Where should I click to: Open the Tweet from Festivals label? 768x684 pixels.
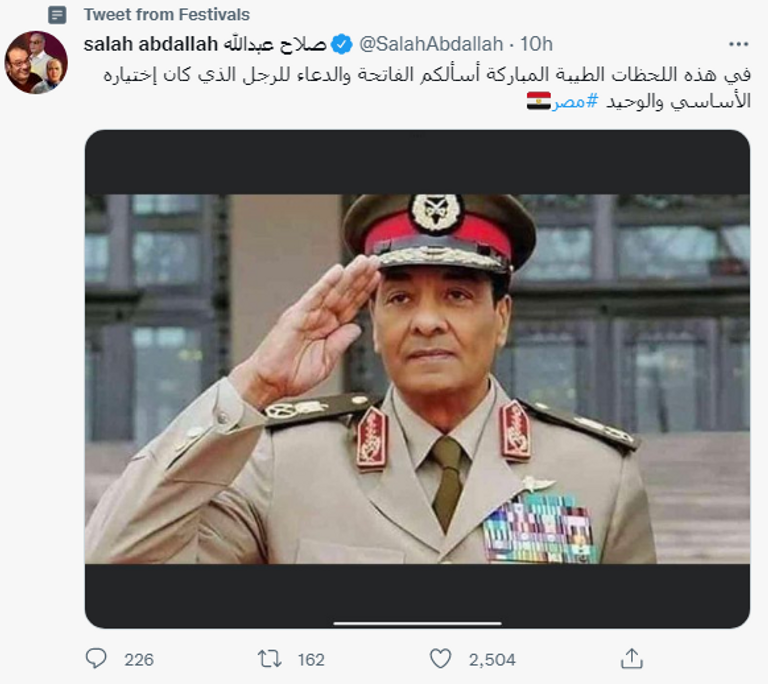(167, 15)
